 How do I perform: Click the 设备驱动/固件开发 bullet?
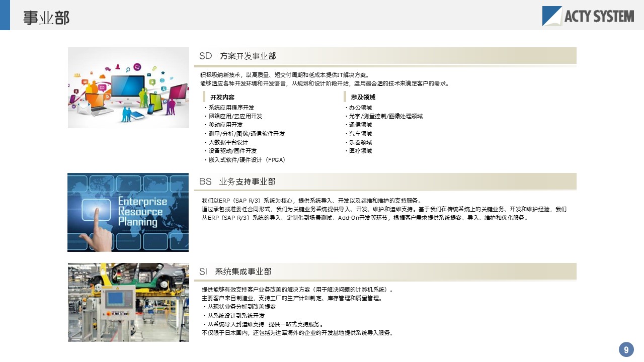pos(230,151)
